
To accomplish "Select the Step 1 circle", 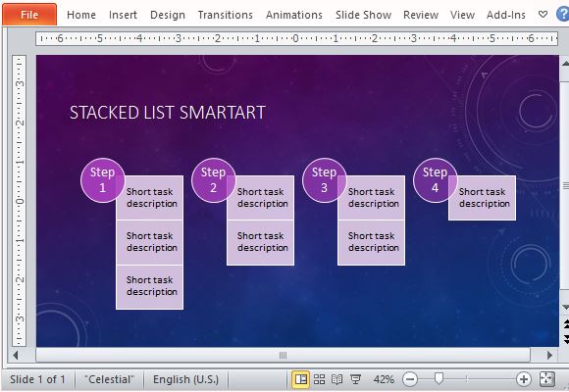I will (103, 180).
